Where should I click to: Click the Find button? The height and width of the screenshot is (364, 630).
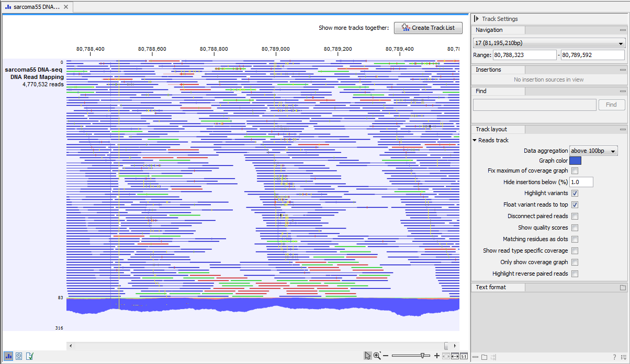tap(612, 105)
